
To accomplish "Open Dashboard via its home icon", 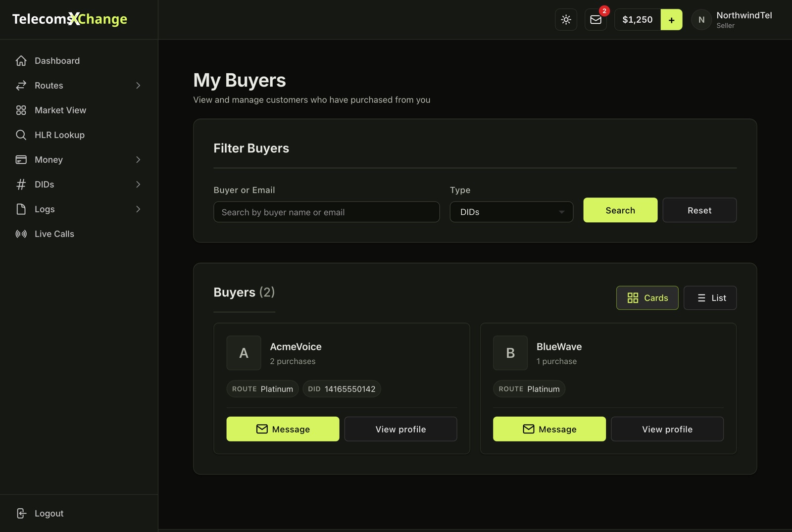I will pos(21,61).
